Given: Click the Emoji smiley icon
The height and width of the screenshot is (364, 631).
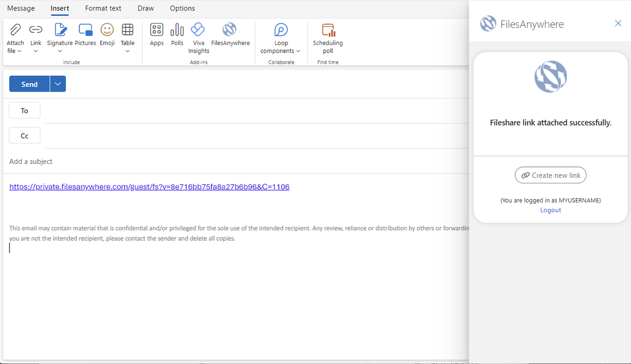Looking at the screenshot, I should (107, 30).
